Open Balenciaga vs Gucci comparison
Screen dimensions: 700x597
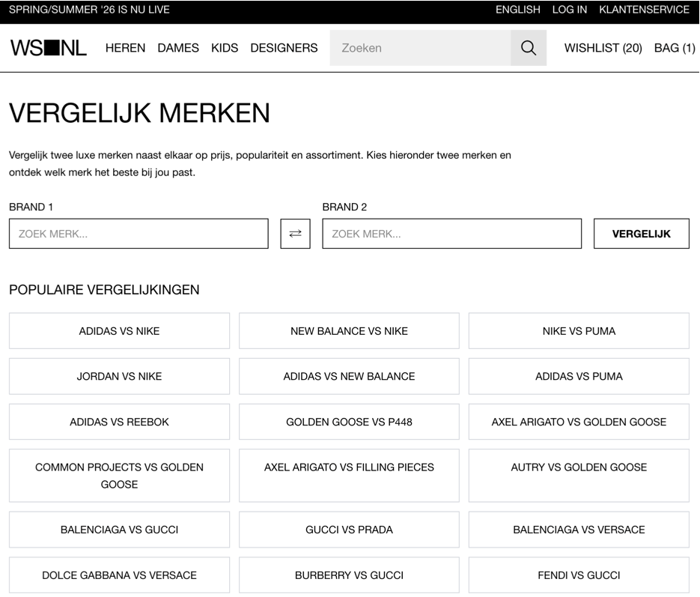tap(119, 530)
